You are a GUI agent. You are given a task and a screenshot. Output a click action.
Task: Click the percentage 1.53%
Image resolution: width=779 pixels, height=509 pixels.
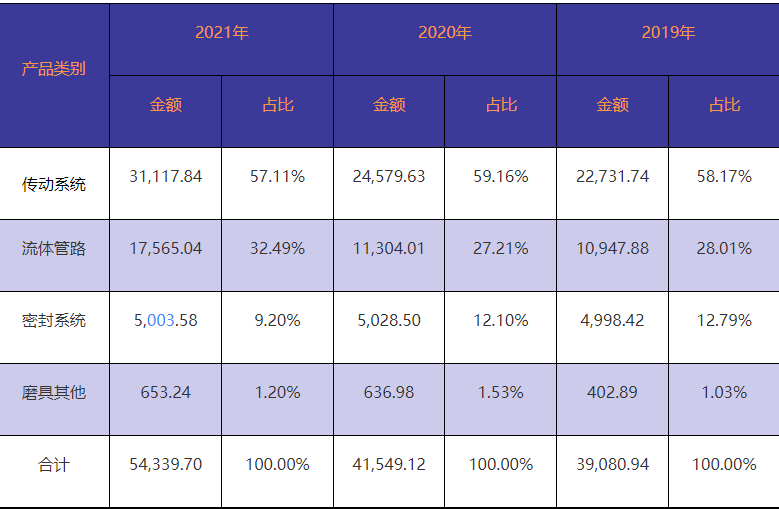[501, 392]
